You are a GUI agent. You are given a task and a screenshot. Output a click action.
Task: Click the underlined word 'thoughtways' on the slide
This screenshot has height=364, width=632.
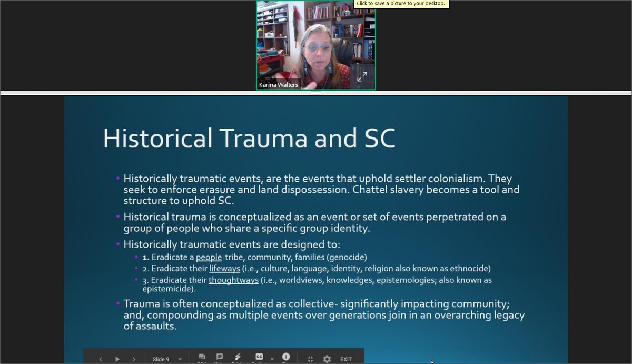[233, 280]
